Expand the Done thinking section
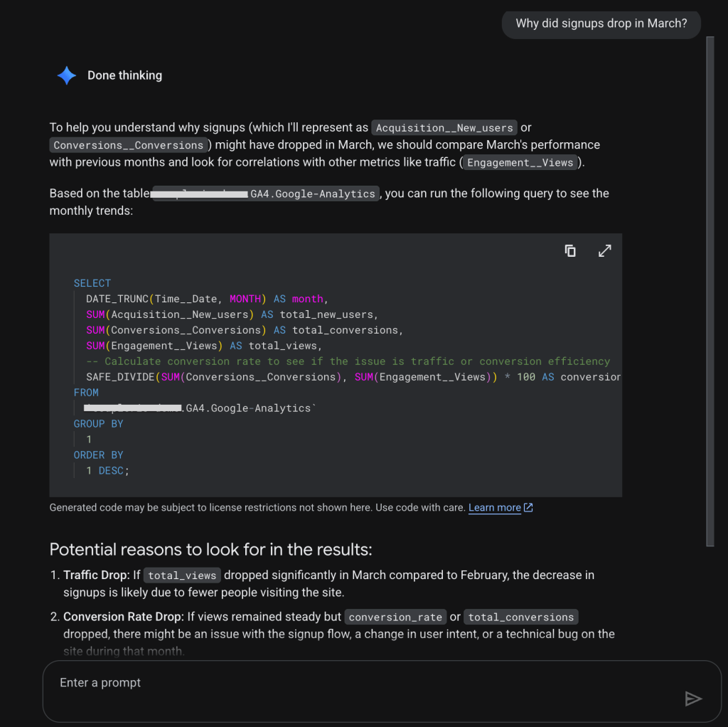The width and height of the screenshot is (728, 727). pos(124,75)
